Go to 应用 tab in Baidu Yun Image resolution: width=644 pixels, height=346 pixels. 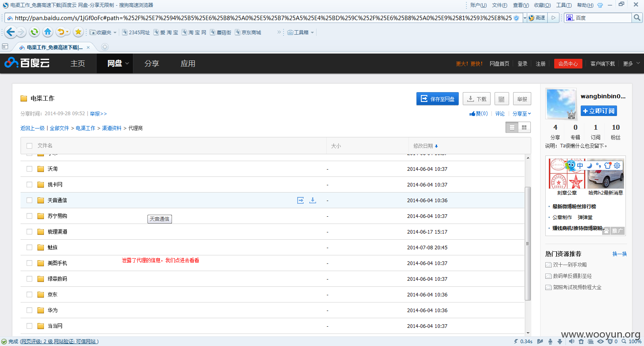188,64
